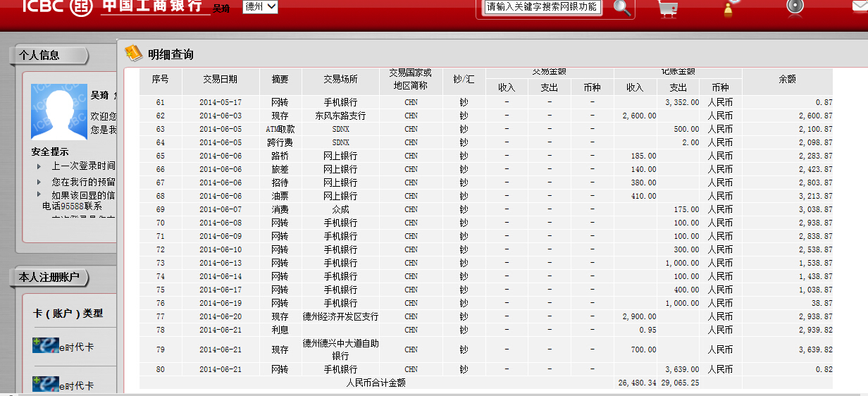The height and width of the screenshot is (396, 868).
Task: Click the 3,639.00 expenditure amount
Action: tap(682, 369)
